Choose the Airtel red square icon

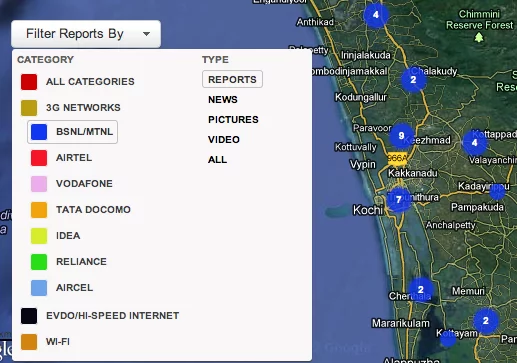[39, 158]
